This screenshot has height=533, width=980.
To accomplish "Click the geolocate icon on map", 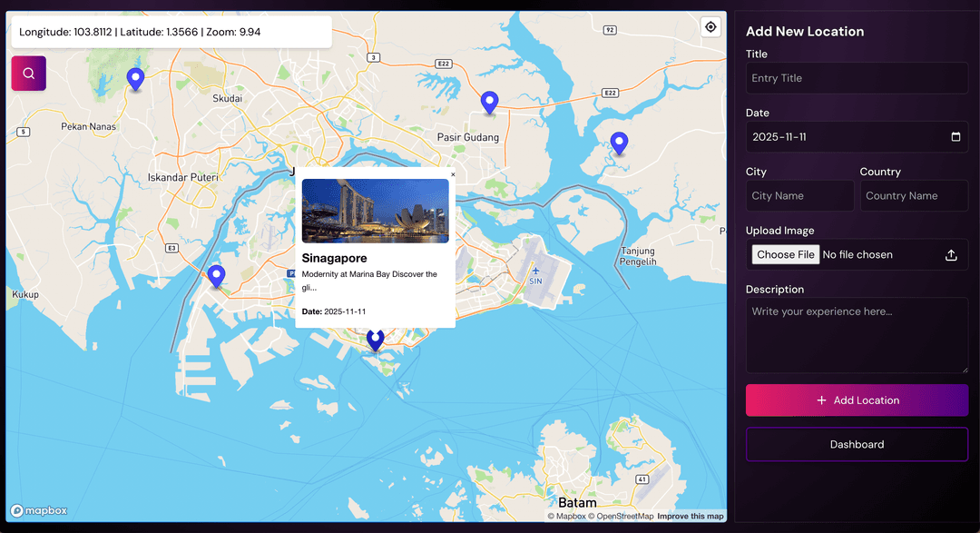I will (710, 27).
